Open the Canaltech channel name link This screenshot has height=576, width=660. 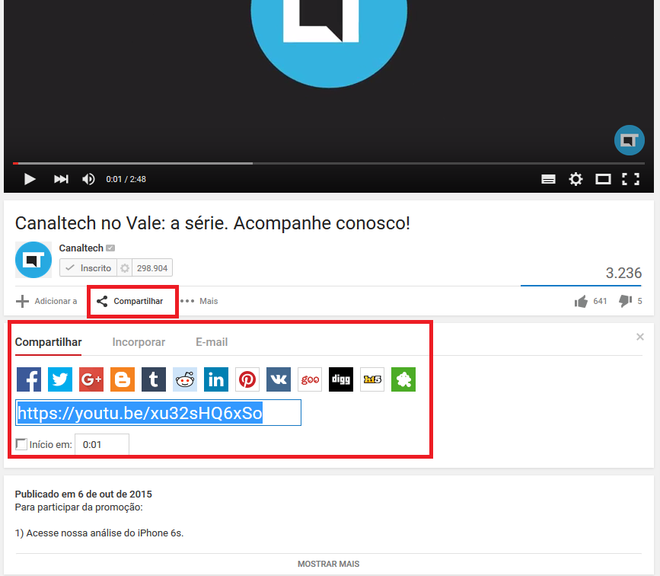pos(81,248)
